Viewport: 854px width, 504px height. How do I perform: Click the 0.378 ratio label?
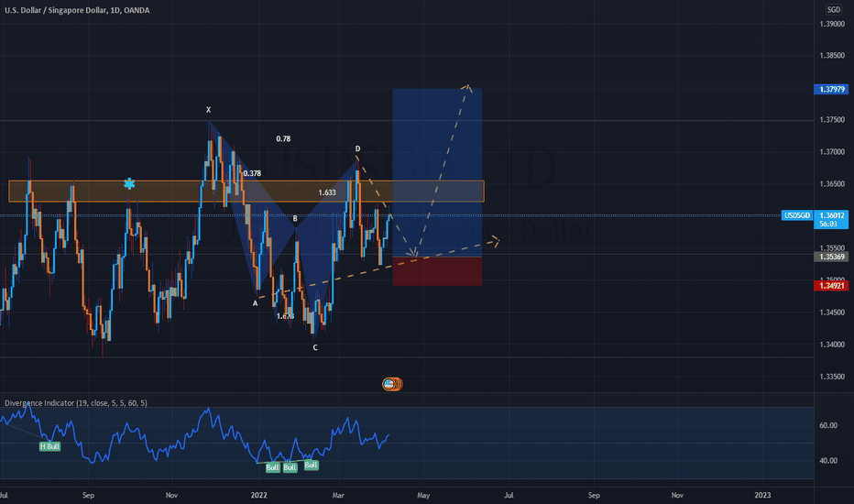tap(252, 173)
